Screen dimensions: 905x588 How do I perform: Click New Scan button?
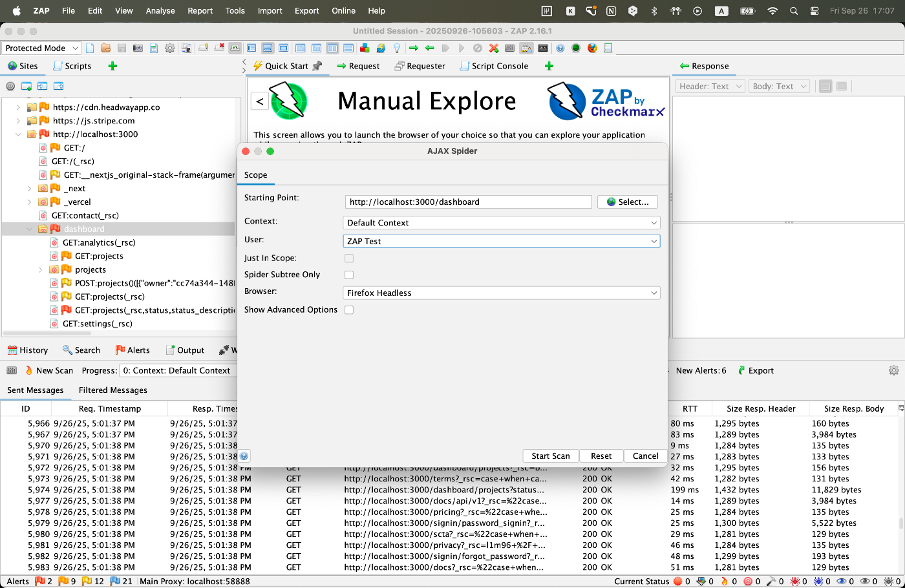pyautogui.click(x=48, y=370)
